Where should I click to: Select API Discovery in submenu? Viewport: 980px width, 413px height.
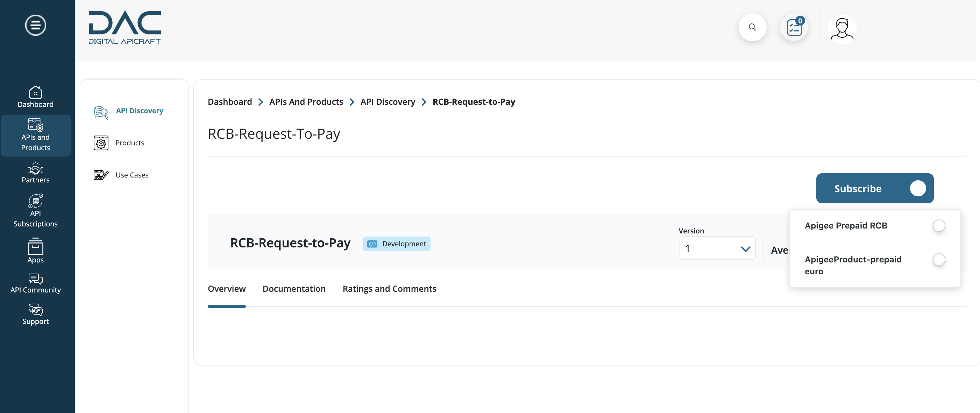point(140,110)
